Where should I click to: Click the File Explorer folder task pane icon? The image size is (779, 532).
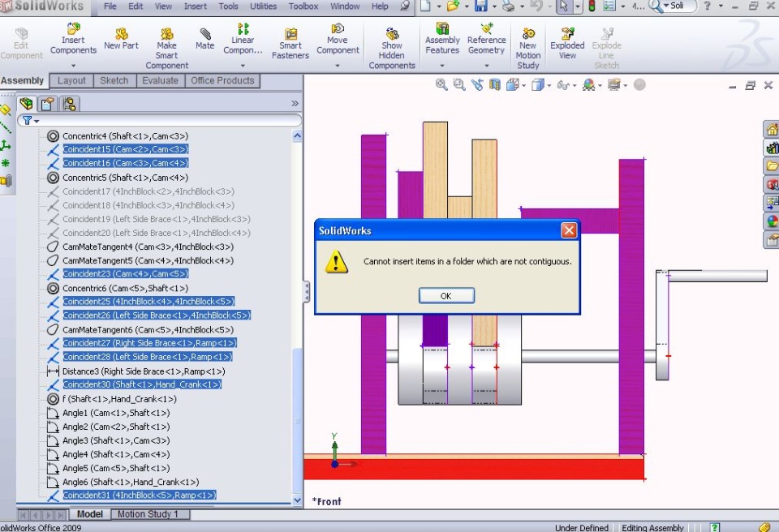click(x=772, y=166)
